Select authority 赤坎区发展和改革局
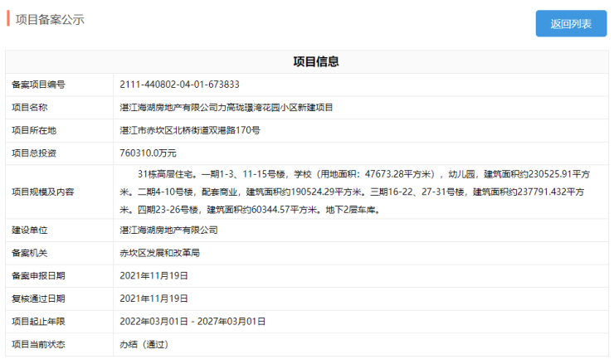614x364 pixels. (x=160, y=253)
